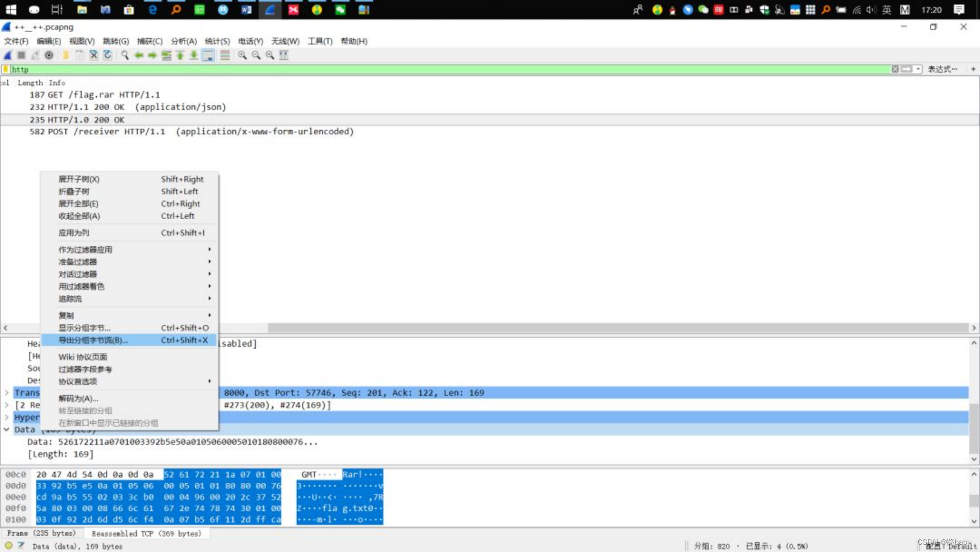This screenshot has height=552, width=980.
Task: Click the start capture shark fin icon
Action: coord(8,55)
